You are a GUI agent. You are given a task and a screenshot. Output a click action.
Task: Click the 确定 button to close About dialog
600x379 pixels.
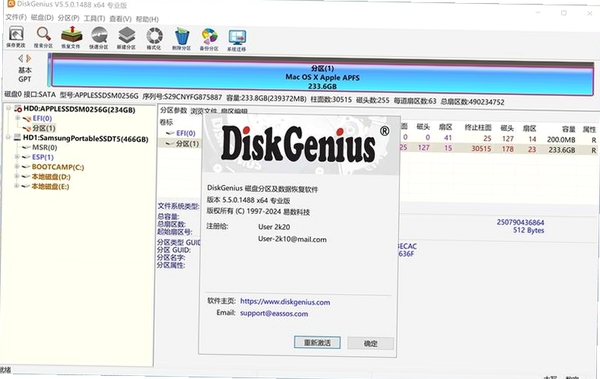[x=370, y=343]
